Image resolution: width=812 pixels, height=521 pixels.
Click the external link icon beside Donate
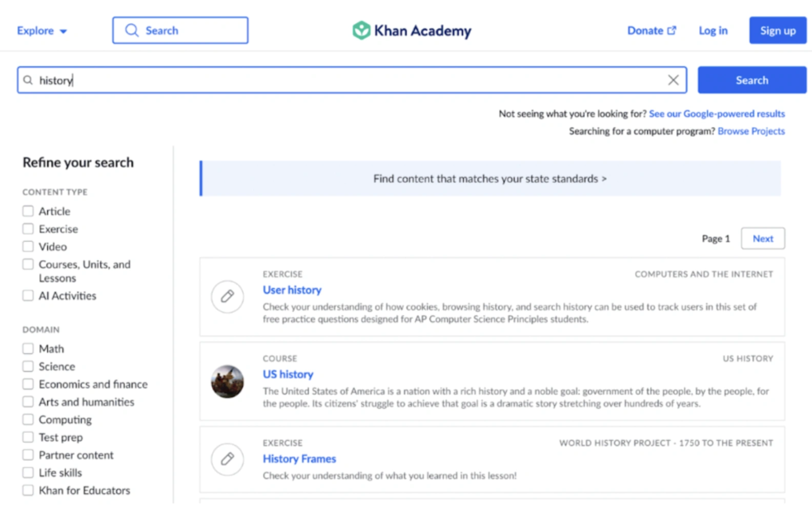[672, 30]
